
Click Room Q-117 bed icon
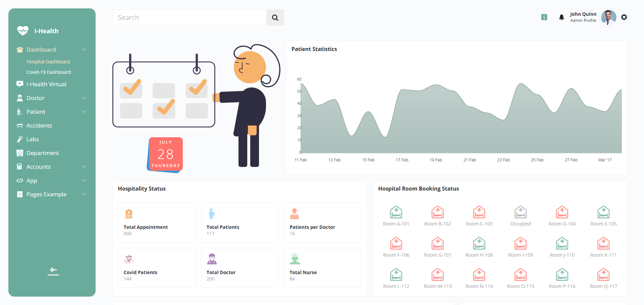pyautogui.click(x=603, y=274)
